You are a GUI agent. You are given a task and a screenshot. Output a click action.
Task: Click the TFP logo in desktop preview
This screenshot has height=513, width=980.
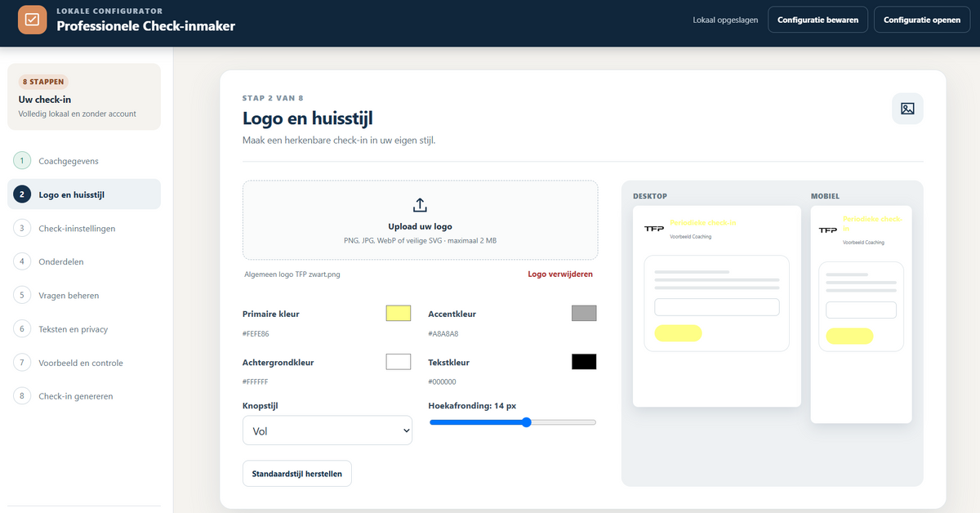[654, 229]
